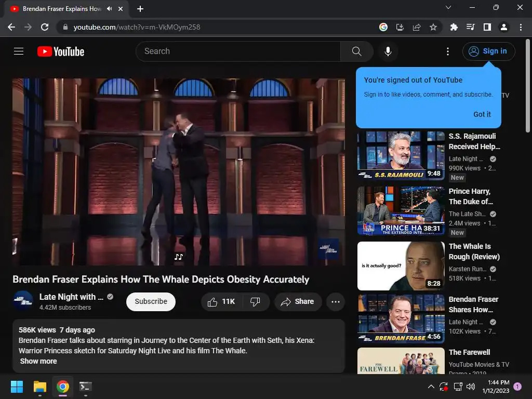Subscribe to Late Night channel
This screenshot has width=532, height=399.
pos(151,302)
